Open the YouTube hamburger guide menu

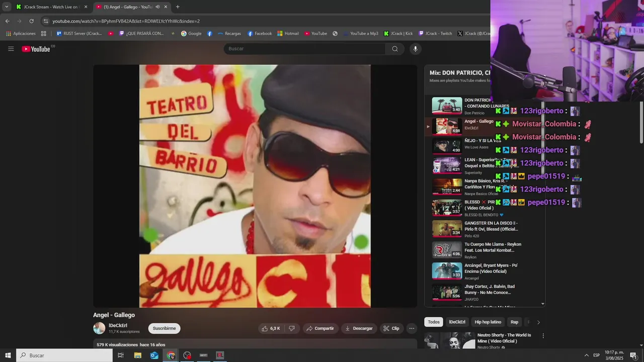click(x=11, y=49)
